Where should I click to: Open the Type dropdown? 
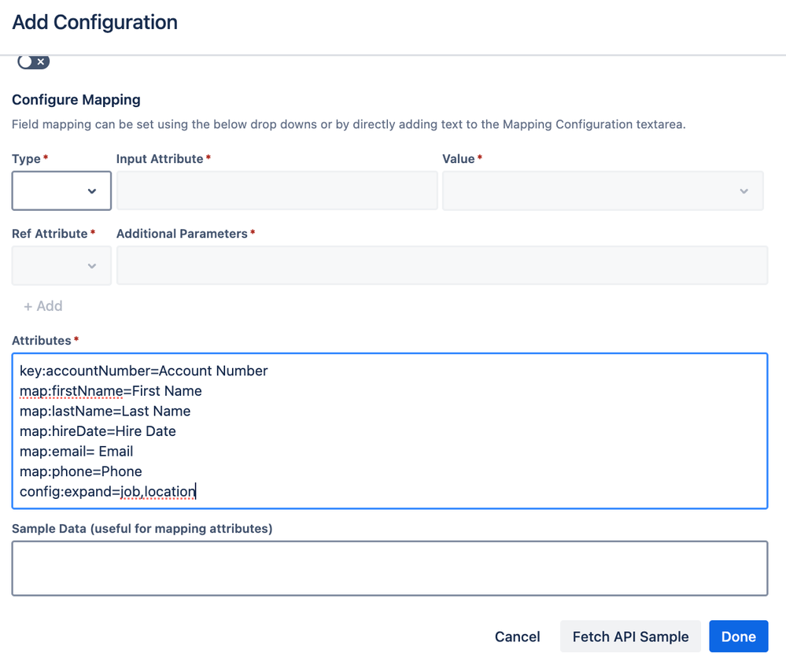[x=61, y=191]
